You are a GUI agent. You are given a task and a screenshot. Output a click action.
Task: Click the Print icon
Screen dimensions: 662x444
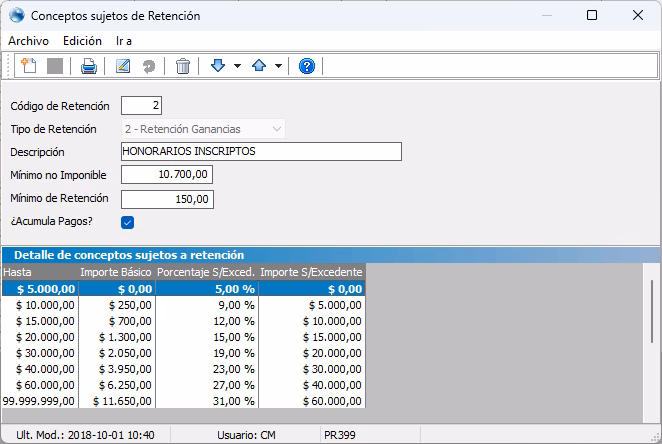(89, 66)
